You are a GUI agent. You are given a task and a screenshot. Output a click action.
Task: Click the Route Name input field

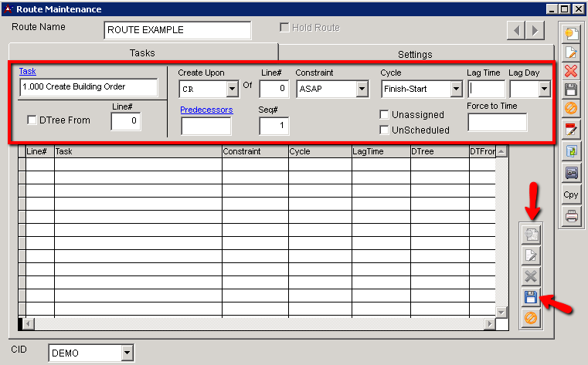[x=178, y=30]
